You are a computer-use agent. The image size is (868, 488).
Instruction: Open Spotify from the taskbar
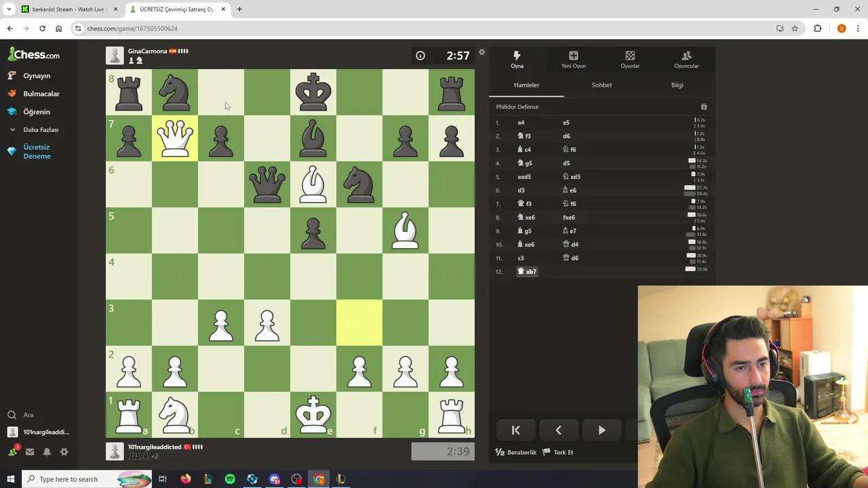pyautogui.click(x=230, y=479)
